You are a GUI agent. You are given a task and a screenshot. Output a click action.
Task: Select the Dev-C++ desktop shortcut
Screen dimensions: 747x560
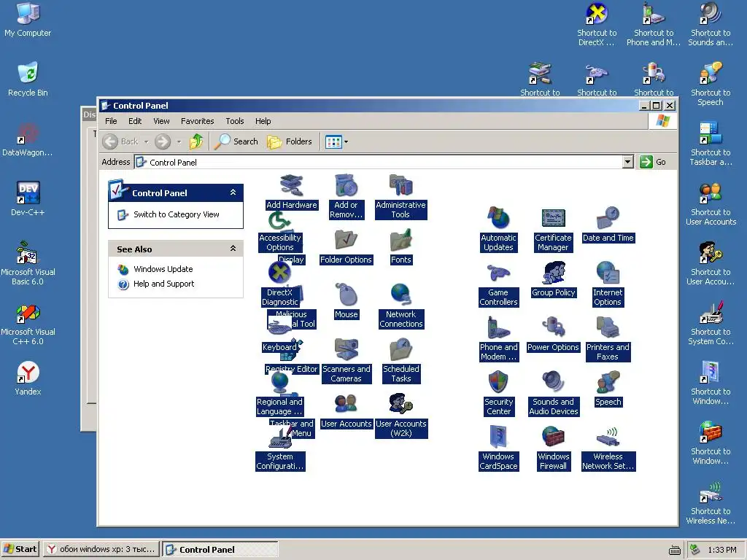click(28, 199)
